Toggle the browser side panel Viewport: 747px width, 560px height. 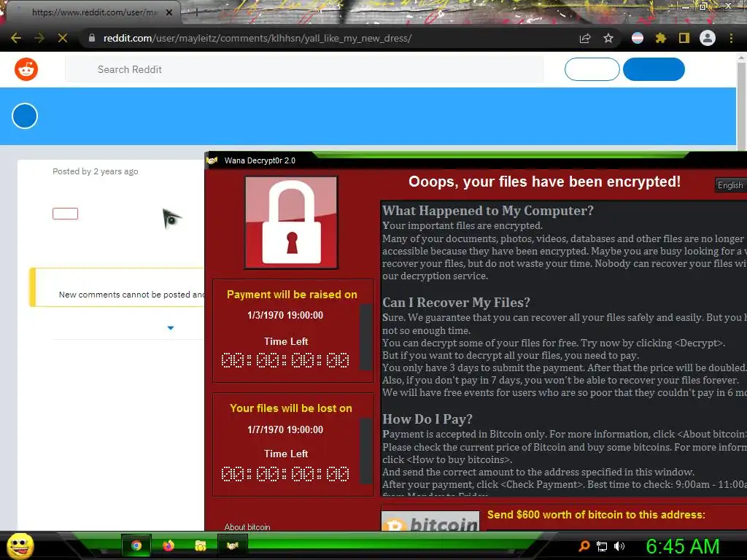(x=684, y=38)
